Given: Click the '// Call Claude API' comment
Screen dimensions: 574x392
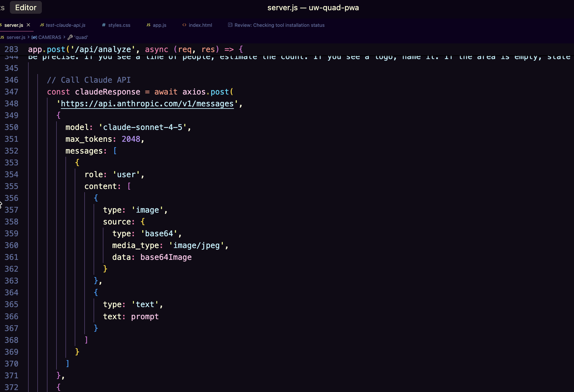Looking at the screenshot, I should (89, 80).
